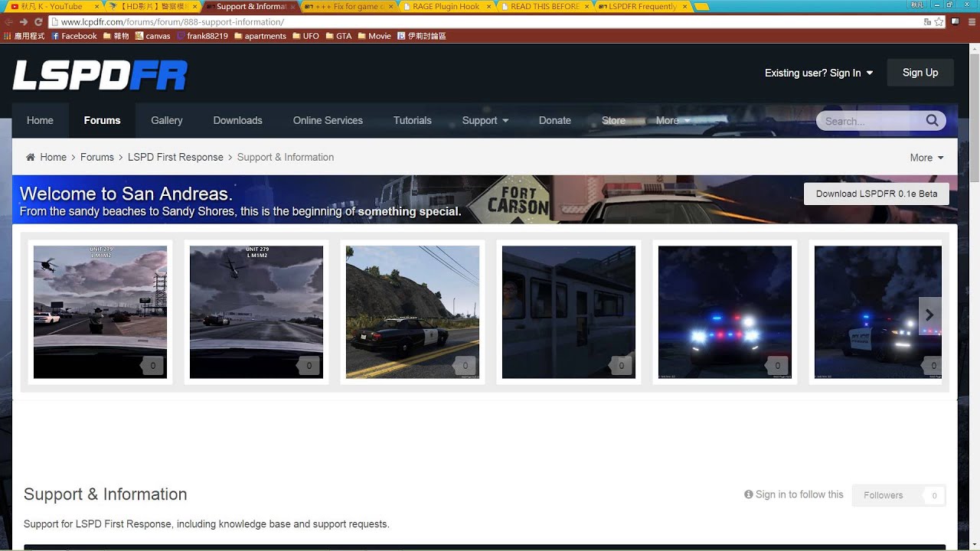Open the Movie bookmark folder

point(374,36)
